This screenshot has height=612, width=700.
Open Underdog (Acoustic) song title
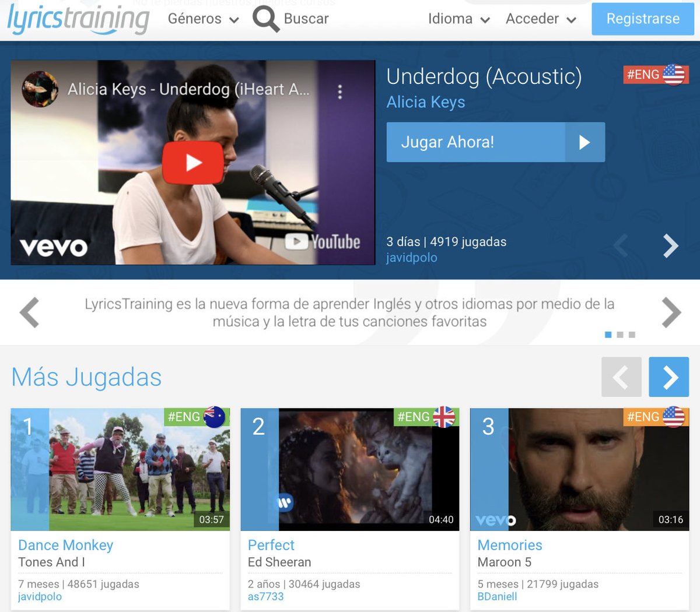click(x=484, y=76)
